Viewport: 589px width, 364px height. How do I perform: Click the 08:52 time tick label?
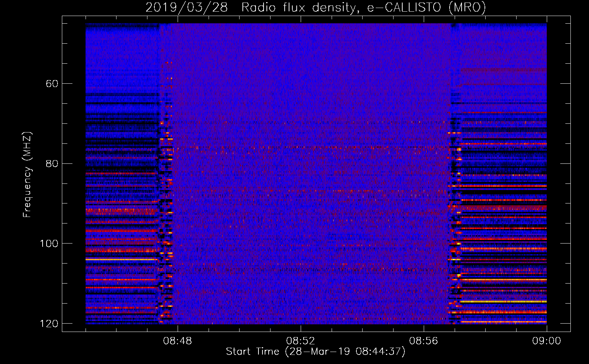coord(301,341)
